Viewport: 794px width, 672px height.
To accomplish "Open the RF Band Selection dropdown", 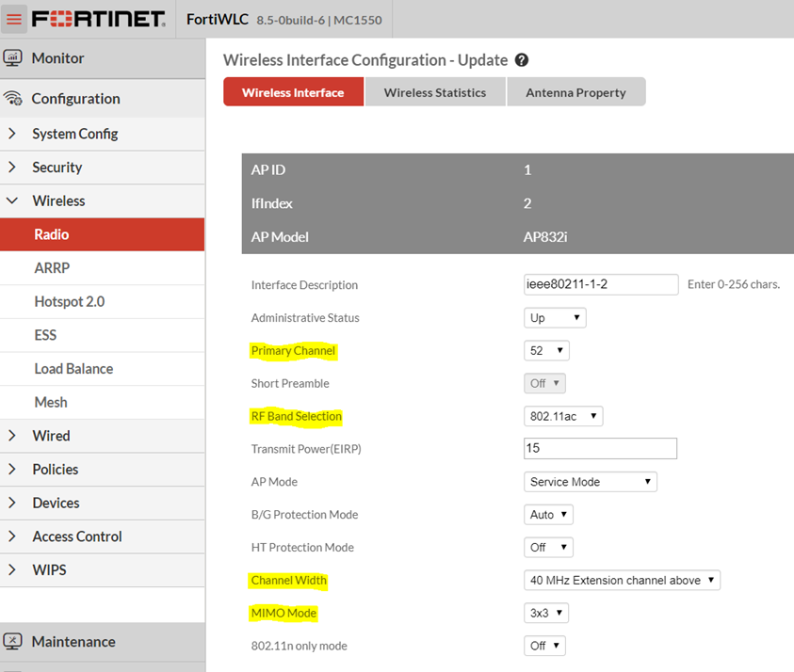I will pyautogui.click(x=562, y=416).
